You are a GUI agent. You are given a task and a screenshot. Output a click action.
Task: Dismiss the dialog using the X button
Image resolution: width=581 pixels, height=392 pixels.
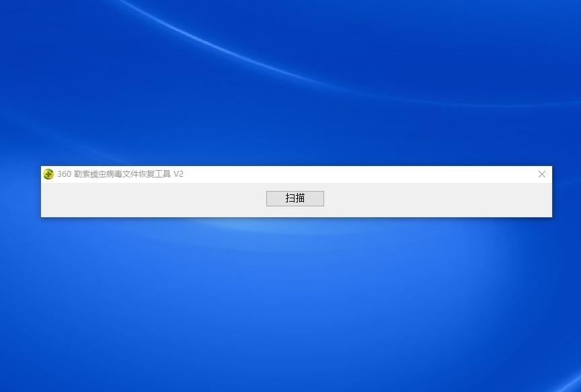[x=541, y=174]
